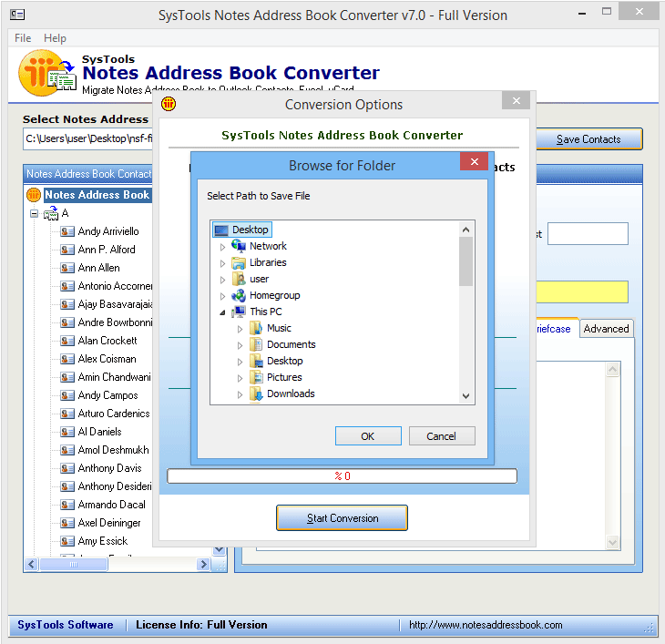Click the Music folder icon
The height and width of the screenshot is (644, 665).
(256, 328)
